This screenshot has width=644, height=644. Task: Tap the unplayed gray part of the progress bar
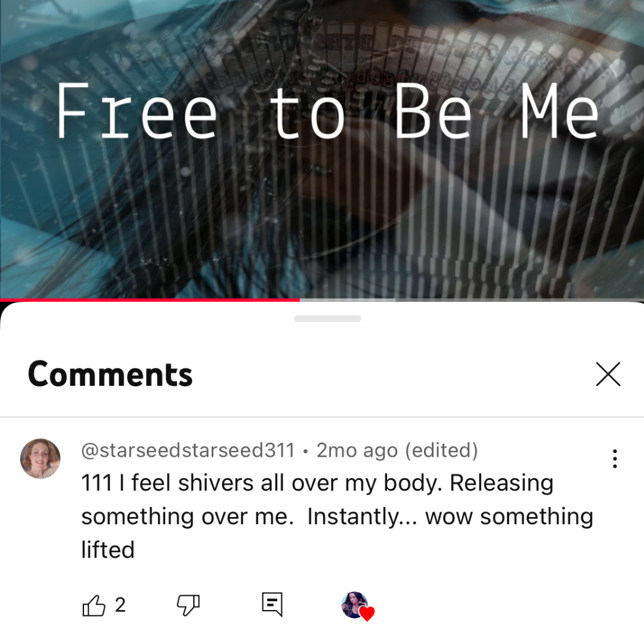[519, 300]
